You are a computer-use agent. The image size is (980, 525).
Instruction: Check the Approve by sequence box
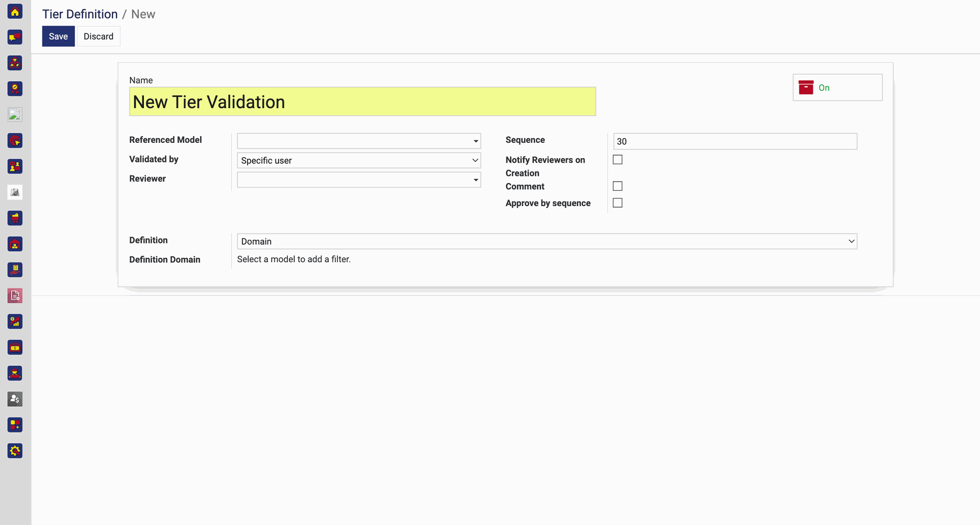[618, 203]
